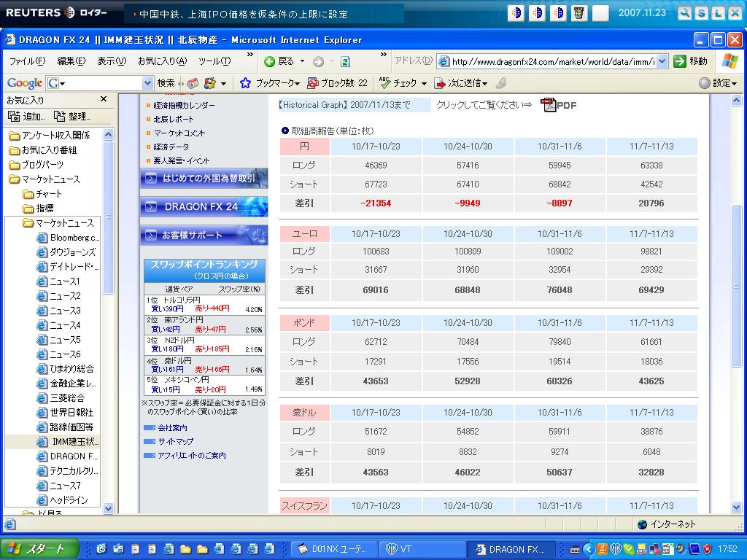This screenshot has height=560, width=747.
Task: Open the 表示(V) menu
Action: coord(112,61)
